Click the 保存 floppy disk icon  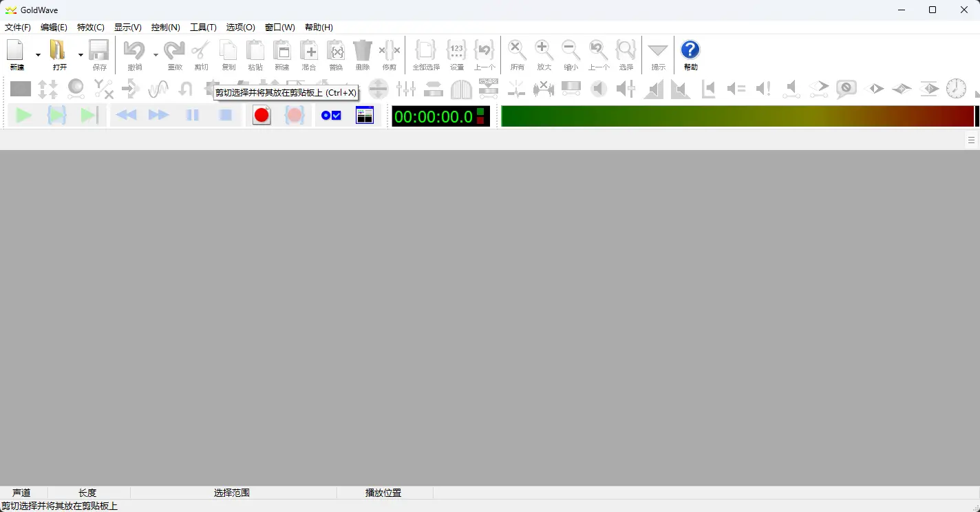coord(99,50)
